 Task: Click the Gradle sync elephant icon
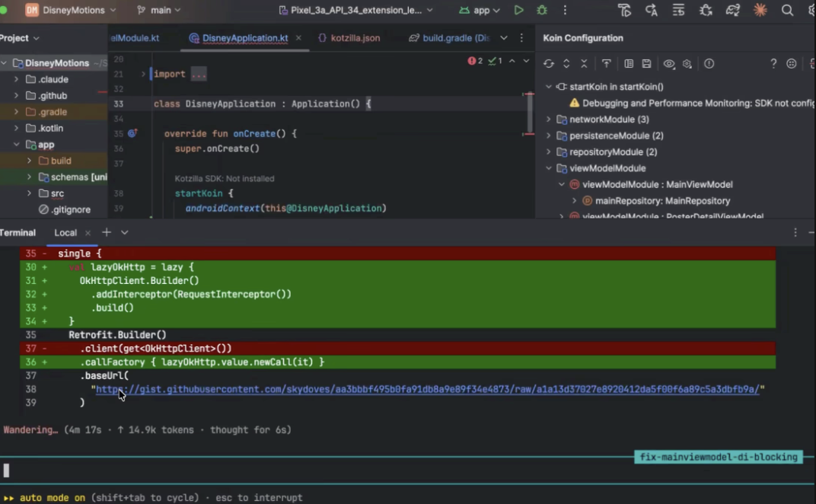733,10
